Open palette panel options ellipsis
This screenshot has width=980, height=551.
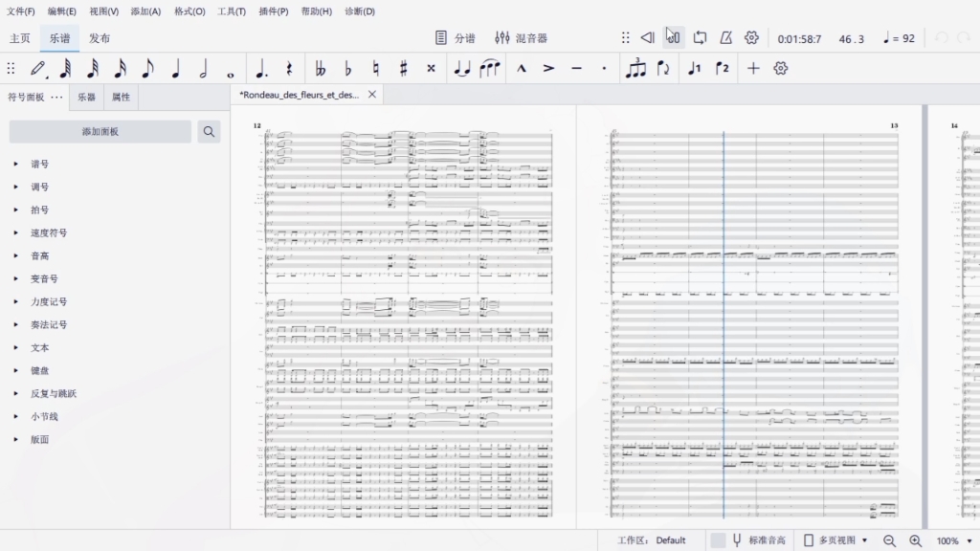56,97
